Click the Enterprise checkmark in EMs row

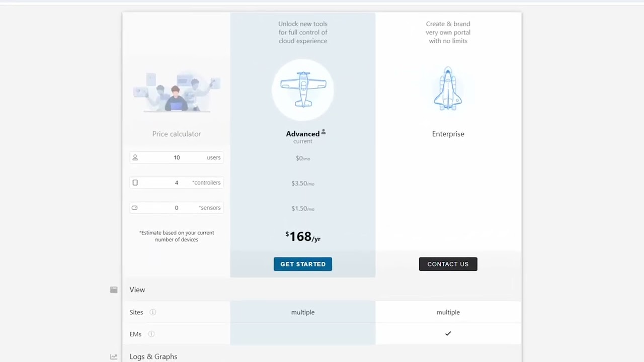pos(448,333)
